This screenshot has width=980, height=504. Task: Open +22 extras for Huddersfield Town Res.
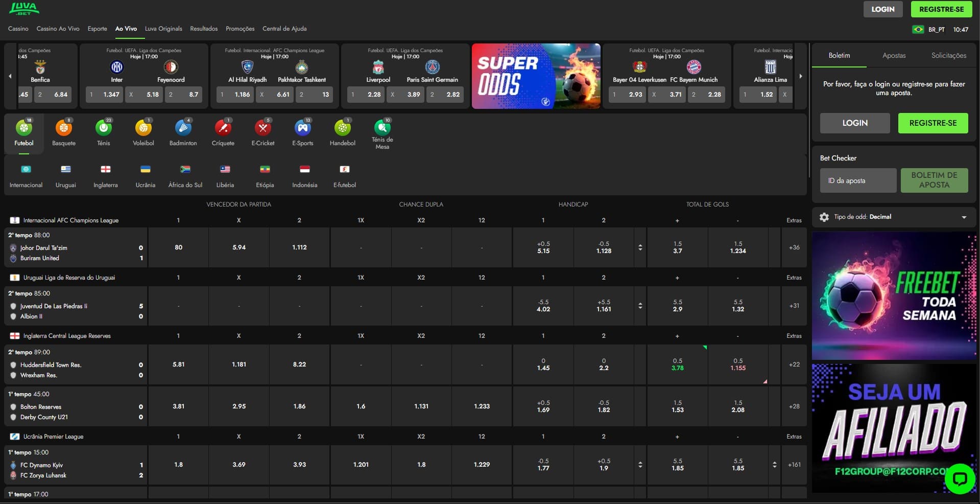point(794,364)
